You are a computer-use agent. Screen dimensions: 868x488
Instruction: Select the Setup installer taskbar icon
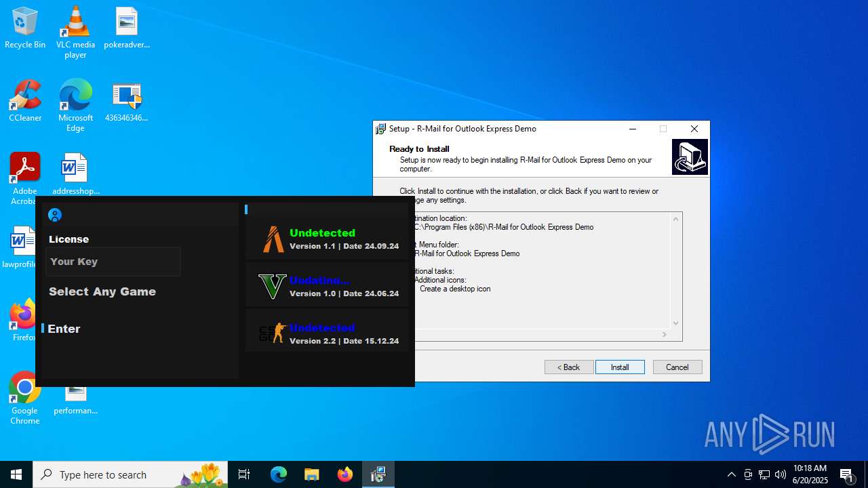point(378,474)
